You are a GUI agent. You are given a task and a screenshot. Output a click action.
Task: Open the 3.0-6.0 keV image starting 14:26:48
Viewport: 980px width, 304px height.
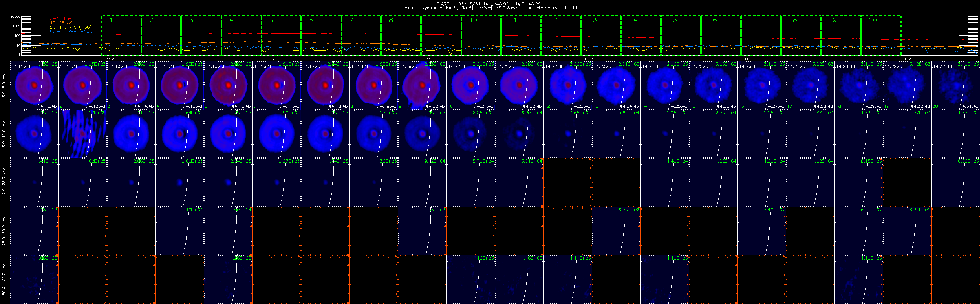click(762, 85)
